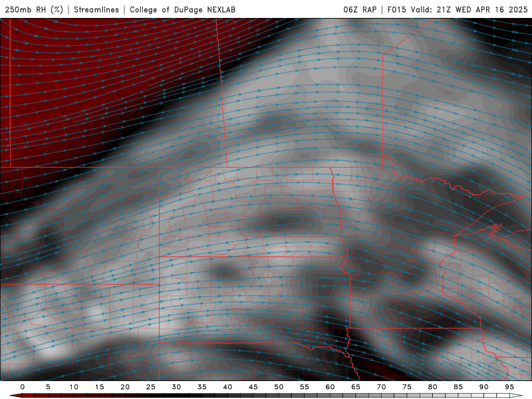Select the '90' legend value
This screenshot has width=532, height=399.
tap(483, 387)
